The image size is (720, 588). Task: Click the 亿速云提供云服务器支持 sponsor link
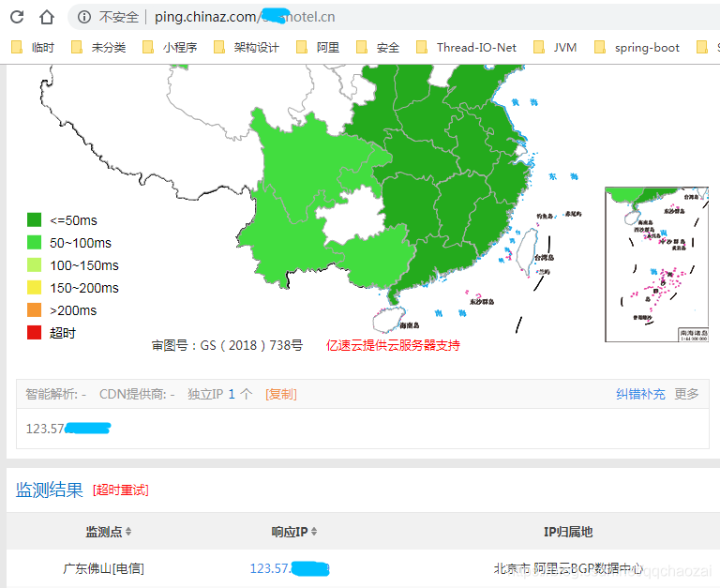point(393,345)
